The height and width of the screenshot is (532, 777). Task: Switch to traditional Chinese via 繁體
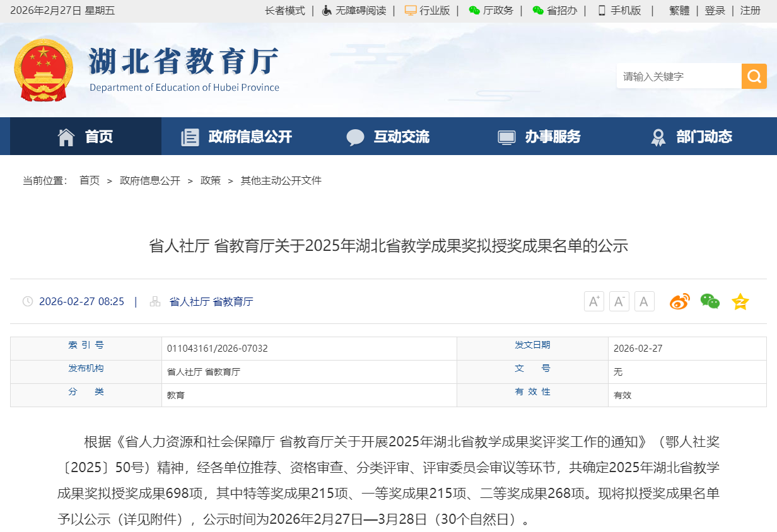click(x=678, y=10)
